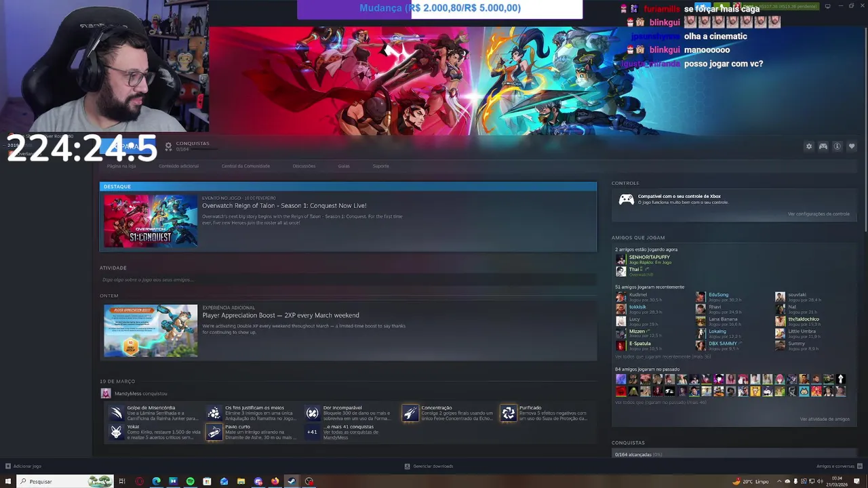
Task: Click friend name Little Umbra
Action: 802,331
